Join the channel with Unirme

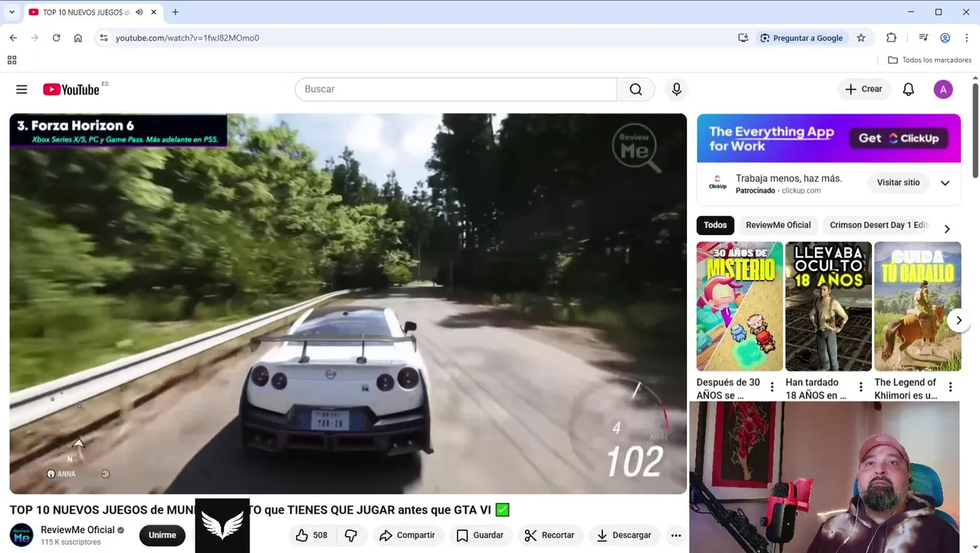click(x=162, y=535)
